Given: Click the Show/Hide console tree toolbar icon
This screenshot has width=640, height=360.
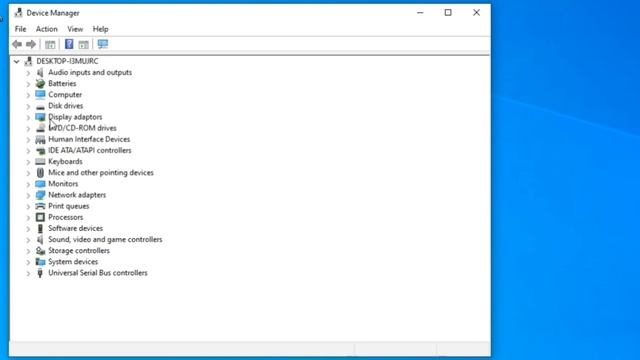Looking at the screenshot, I should (x=50, y=44).
